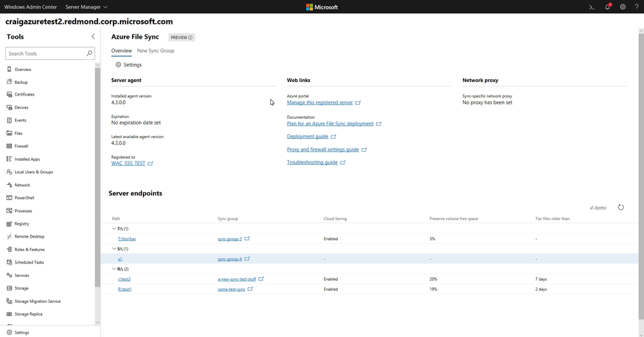Open the T:\foo\bar endpoint path
644x337 pixels.
click(x=127, y=239)
